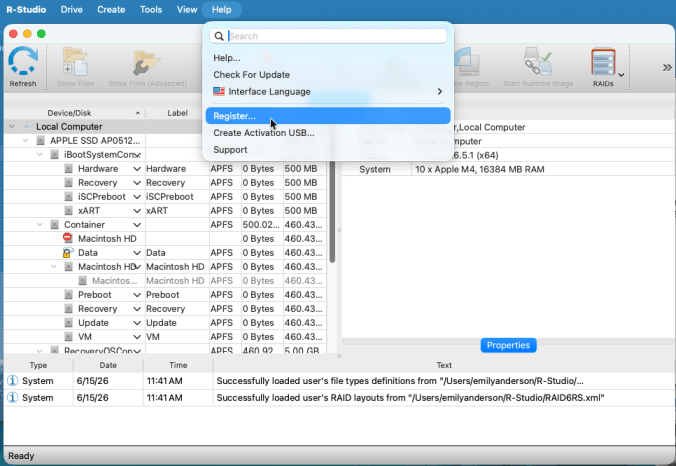Open the Create menu in the menu bar
Image resolution: width=676 pixels, height=466 pixels.
[111, 9]
